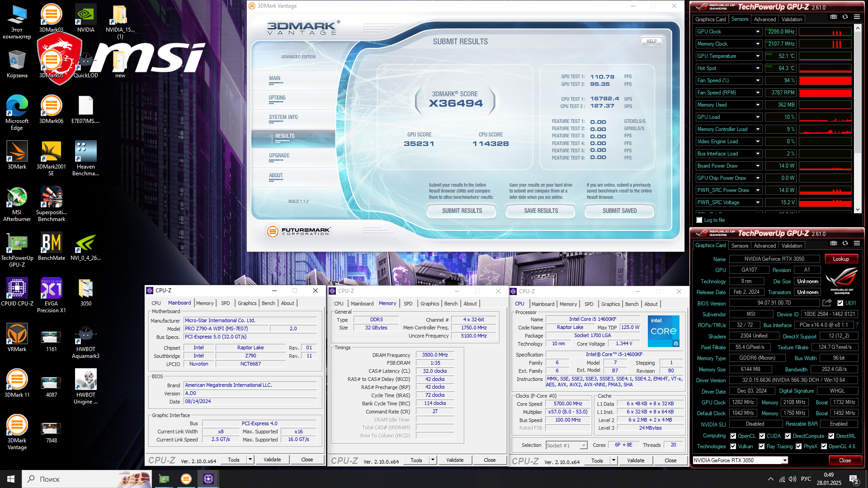Toggle PhysX checkbox
The image size is (868, 488).
click(799, 446)
